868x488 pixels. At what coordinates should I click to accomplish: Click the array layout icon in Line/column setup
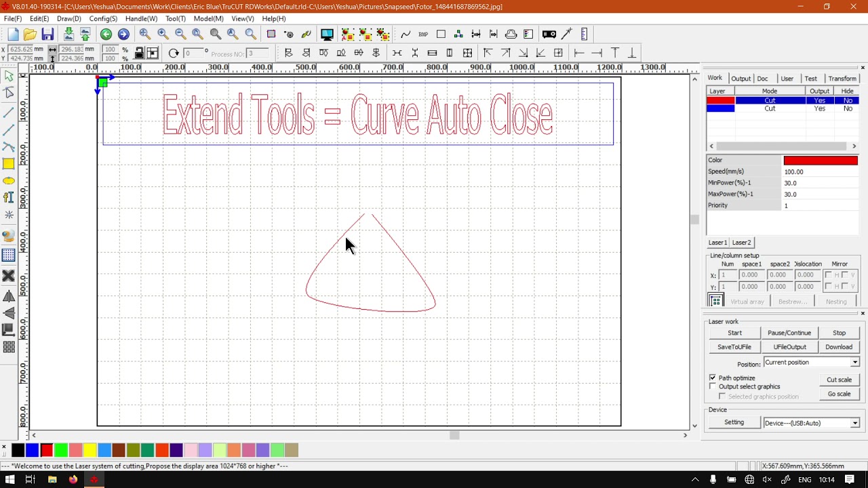tap(715, 301)
